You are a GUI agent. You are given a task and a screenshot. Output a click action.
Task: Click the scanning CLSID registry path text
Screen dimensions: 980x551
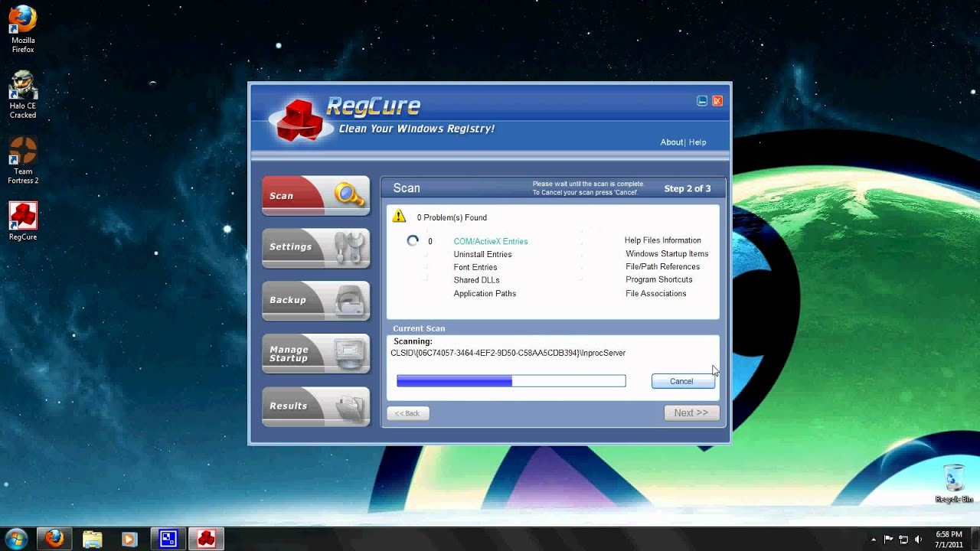coord(508,354)
